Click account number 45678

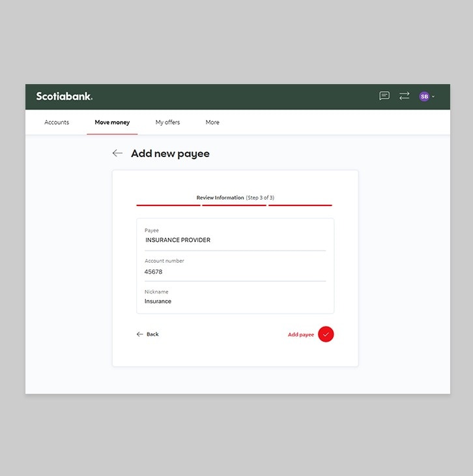[x=153, y=272]
